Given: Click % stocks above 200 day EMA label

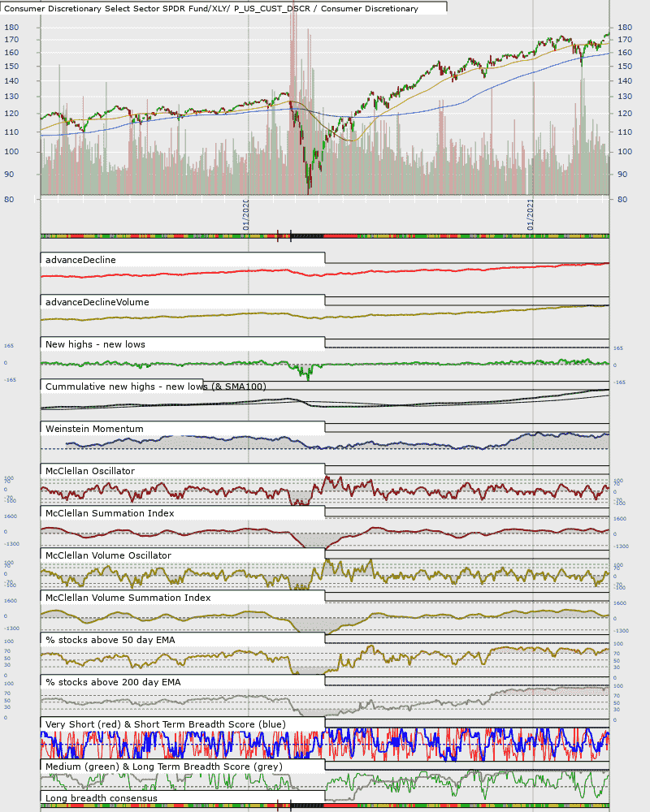Looking at the screenshot, I should 113,682.
